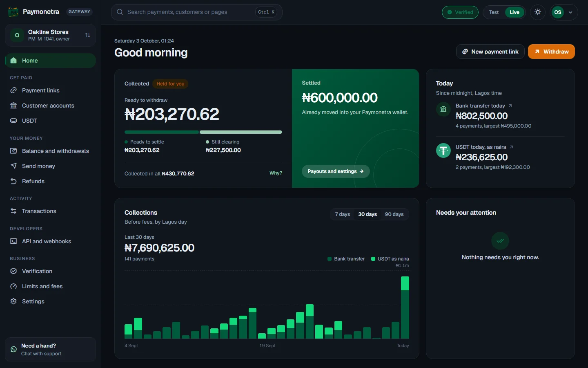The image size is (588, 368).
Task: Toggle light theme with sun icon
Action: [x=538, y=12]
